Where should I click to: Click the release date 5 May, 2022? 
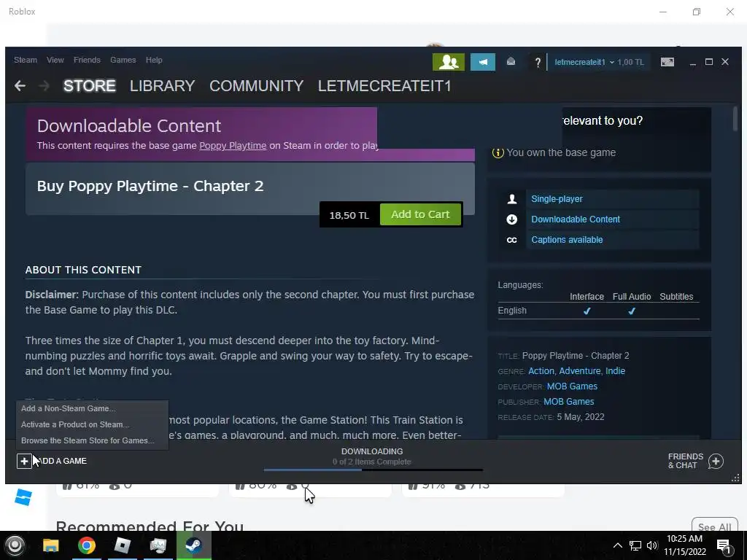point(580,417)
